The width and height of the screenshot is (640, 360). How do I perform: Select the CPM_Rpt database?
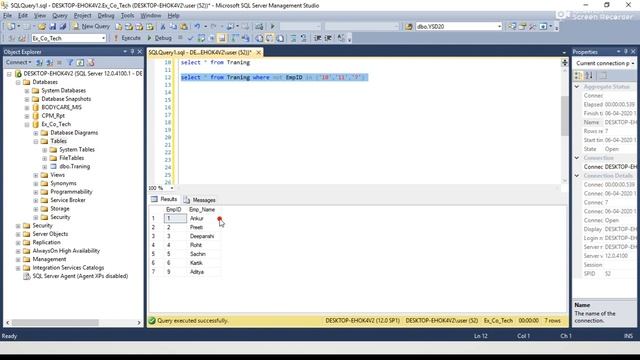pyautogui.click(x=53, y=116)
